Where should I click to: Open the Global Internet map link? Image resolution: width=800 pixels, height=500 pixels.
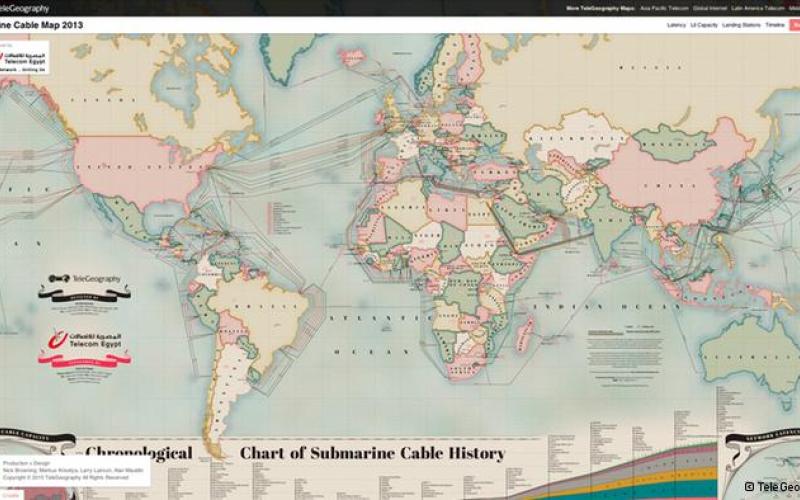[x=712, y=8]
